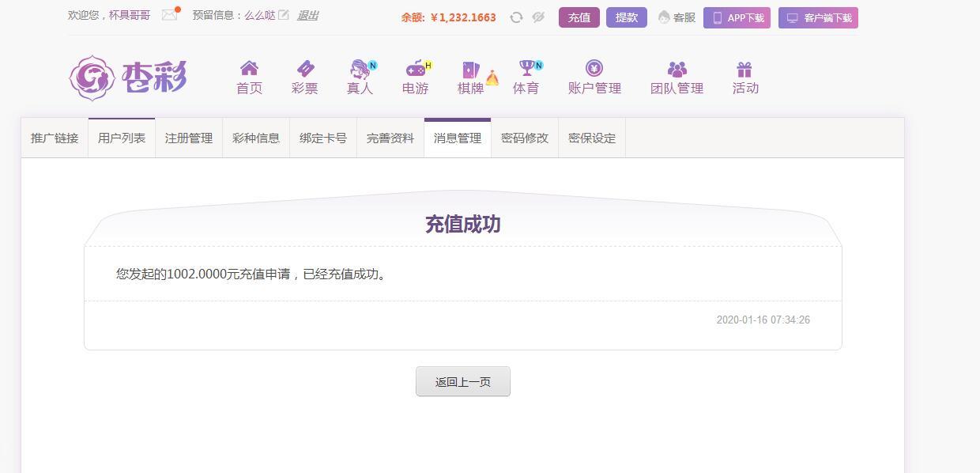
Task: Click the 提款 withdraw button
Action: point(627,17)
